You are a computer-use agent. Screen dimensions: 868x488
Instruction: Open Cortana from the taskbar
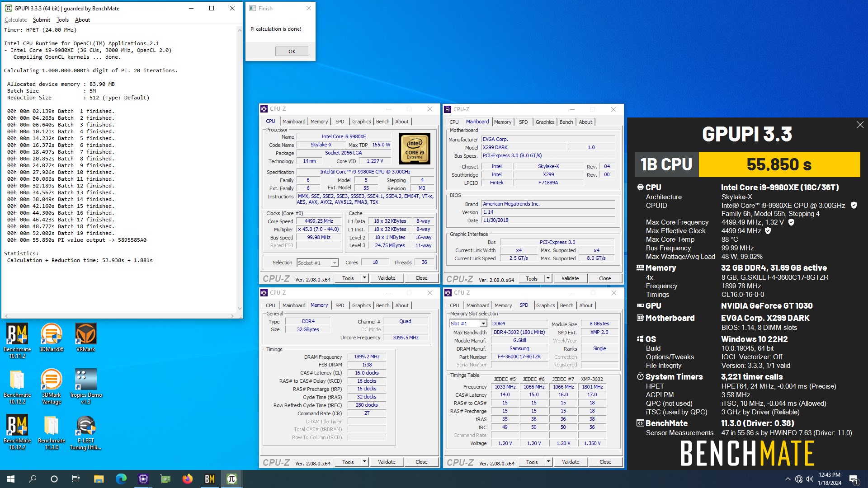click(x=54, y=479)
